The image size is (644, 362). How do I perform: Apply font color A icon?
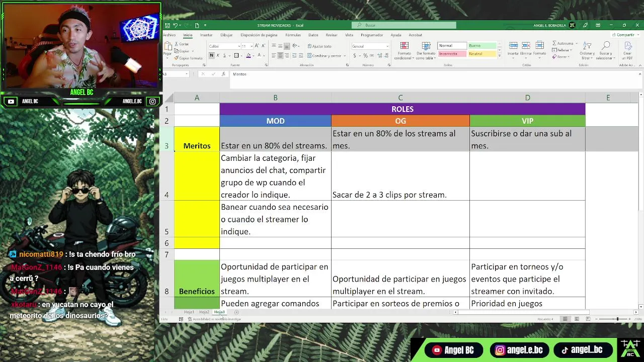(259, 55)
